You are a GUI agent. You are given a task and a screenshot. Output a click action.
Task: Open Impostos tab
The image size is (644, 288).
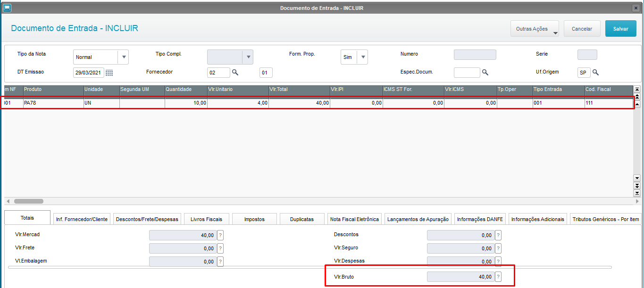coord(254,219)
